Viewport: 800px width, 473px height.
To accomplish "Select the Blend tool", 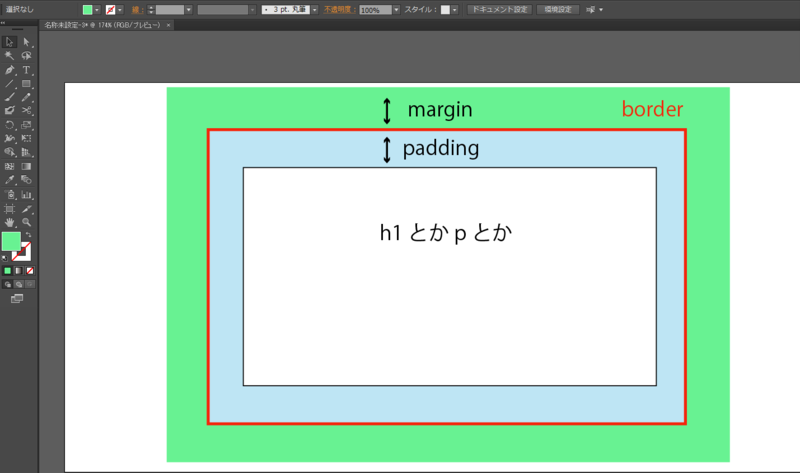I will click(x=26, y=180).
